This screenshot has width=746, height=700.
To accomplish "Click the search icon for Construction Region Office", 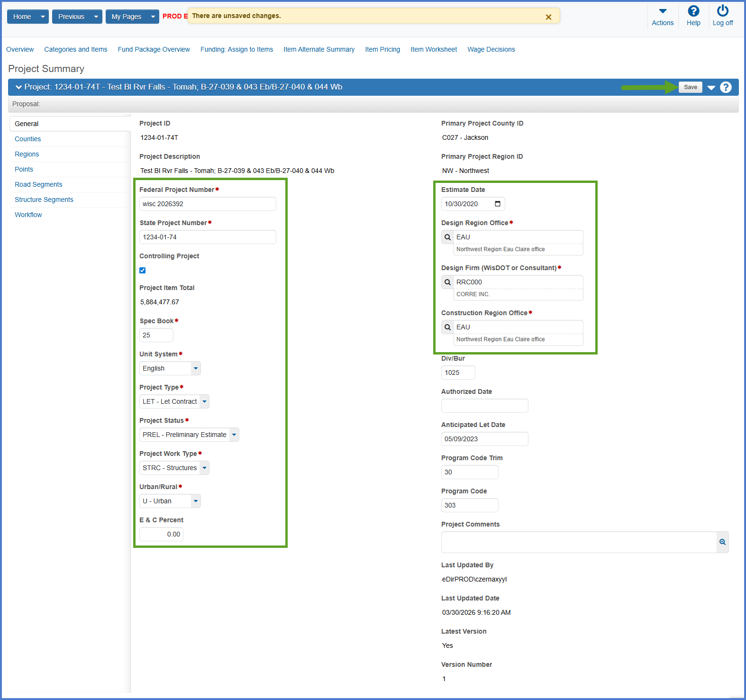I will [447, 327].
